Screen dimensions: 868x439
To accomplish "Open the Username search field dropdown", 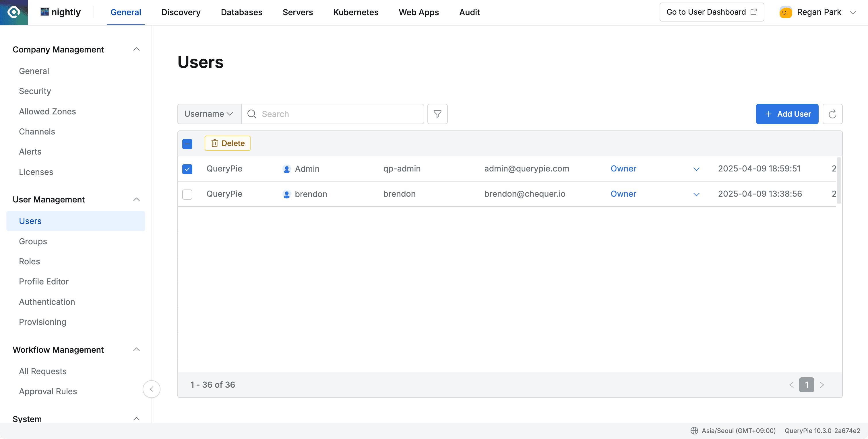I will tap(209, 114).
